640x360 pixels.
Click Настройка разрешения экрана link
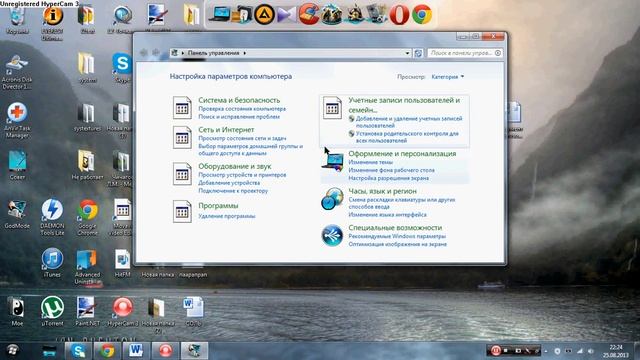[389, 178]
